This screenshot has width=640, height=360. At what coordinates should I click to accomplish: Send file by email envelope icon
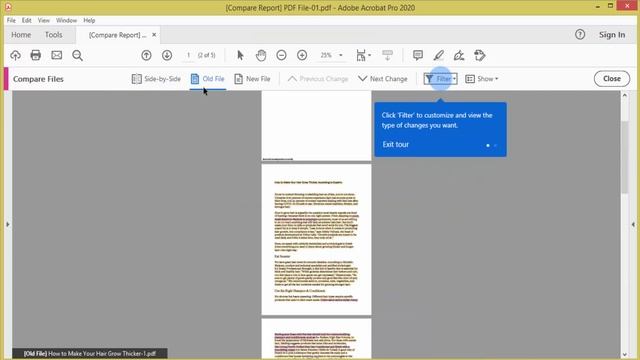click(56, 55)
